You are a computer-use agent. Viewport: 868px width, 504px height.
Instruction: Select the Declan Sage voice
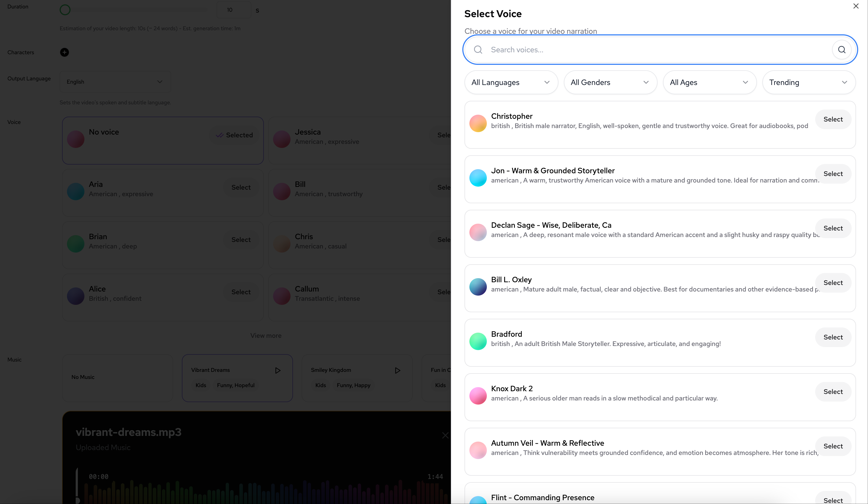click(833, 228)
